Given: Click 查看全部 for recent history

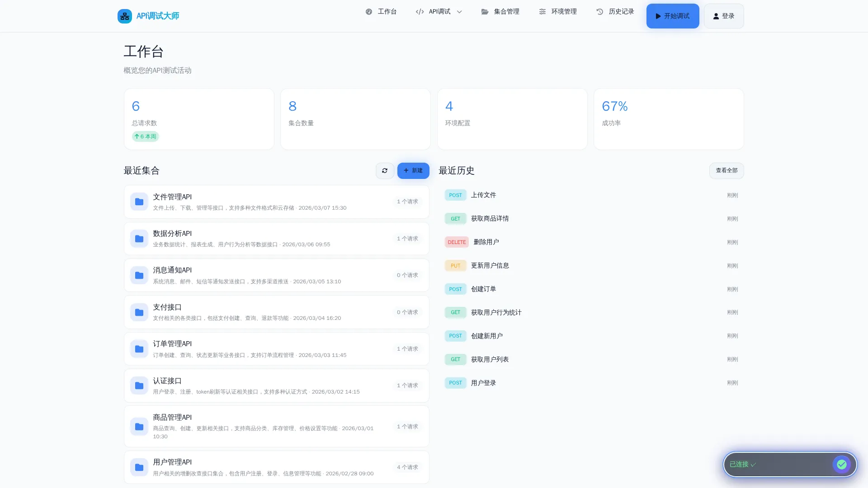Looking at the screenshot, I should tap(726, 171).
